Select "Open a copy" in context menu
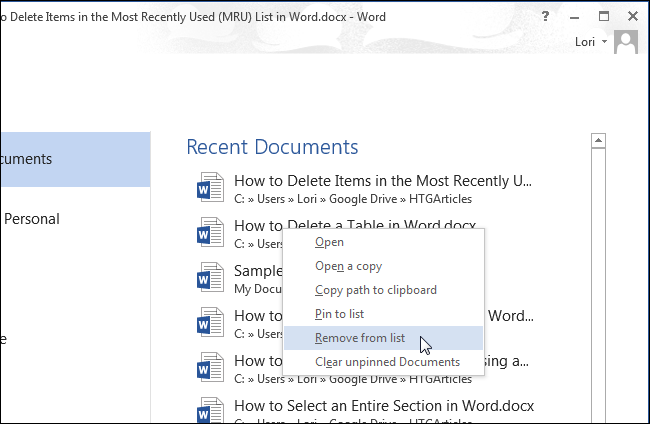Viewport: 650px width, 424px height. click(x=348, y=266)
